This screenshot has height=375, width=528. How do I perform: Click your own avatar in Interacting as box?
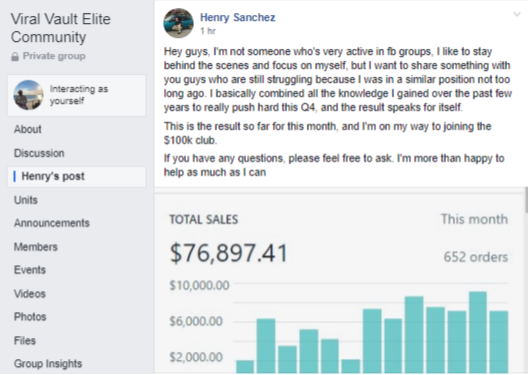[29, 95]
